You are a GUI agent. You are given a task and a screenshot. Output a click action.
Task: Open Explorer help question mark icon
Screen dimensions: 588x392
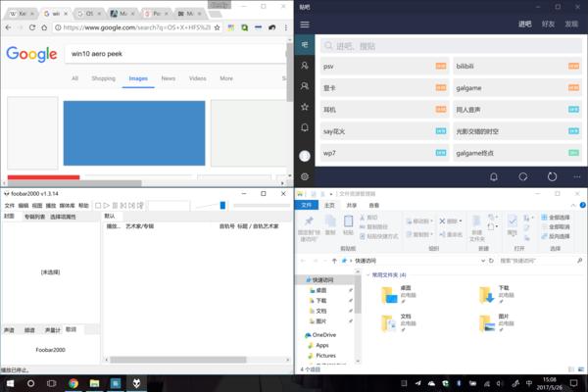[582, 205]
